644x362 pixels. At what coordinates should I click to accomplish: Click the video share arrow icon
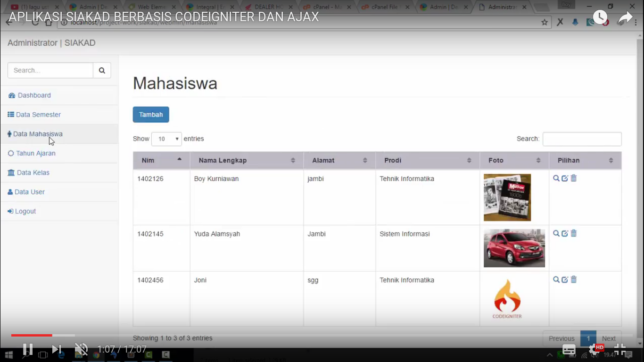click(625, 17)
